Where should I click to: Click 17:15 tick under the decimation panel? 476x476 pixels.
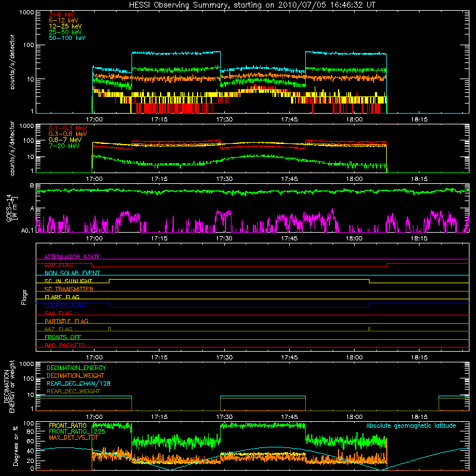[159, 417]
